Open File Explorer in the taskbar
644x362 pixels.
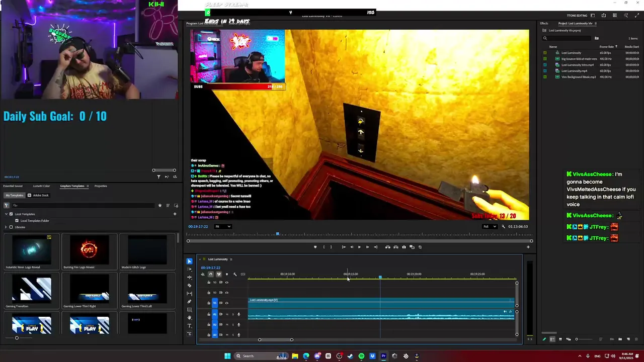coord(295,356)
